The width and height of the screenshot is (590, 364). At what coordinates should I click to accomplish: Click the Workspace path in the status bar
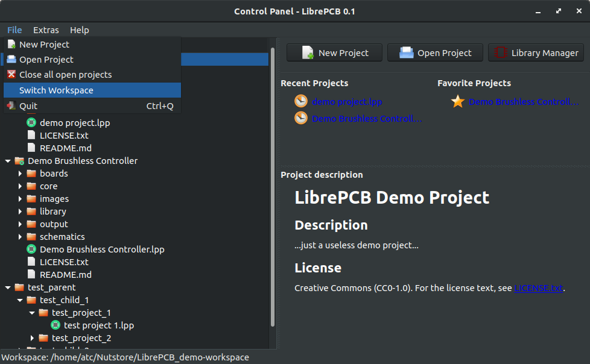pyautogui.click(x=125, y=357)
